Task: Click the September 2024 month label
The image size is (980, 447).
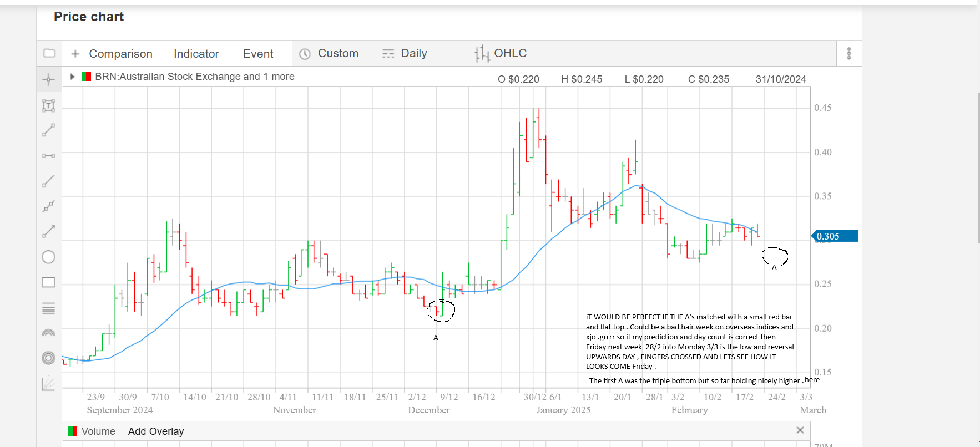Action: pyautogui.click(x=120, y=410)
